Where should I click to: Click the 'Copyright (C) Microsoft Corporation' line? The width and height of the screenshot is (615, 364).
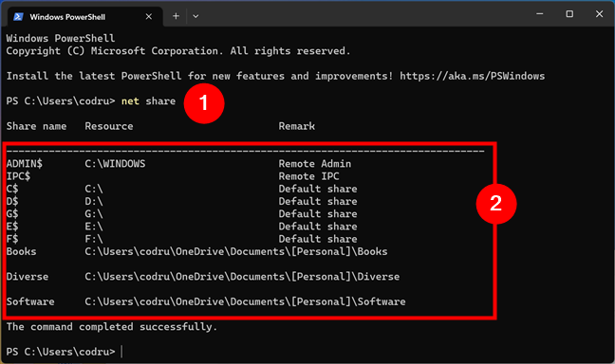click(178, 51)
